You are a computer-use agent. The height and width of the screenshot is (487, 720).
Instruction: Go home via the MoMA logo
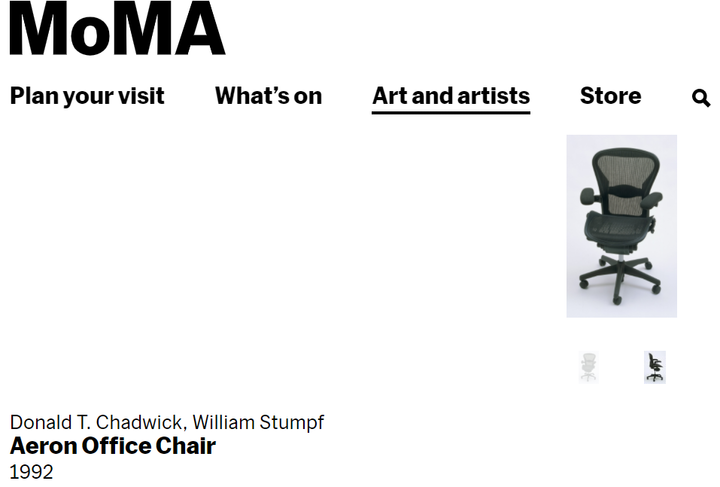click(x=118, y=28)
